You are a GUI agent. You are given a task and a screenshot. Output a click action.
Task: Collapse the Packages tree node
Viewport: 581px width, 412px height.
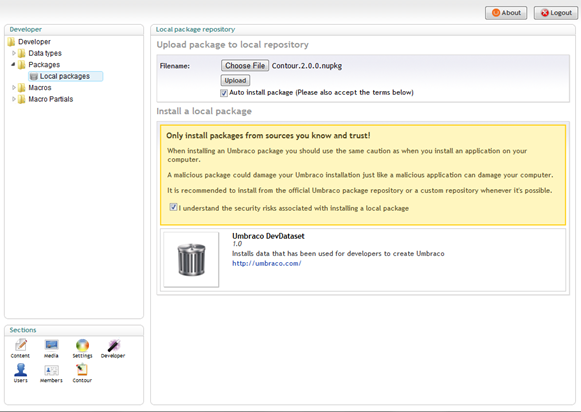click(x=13, y=64)
